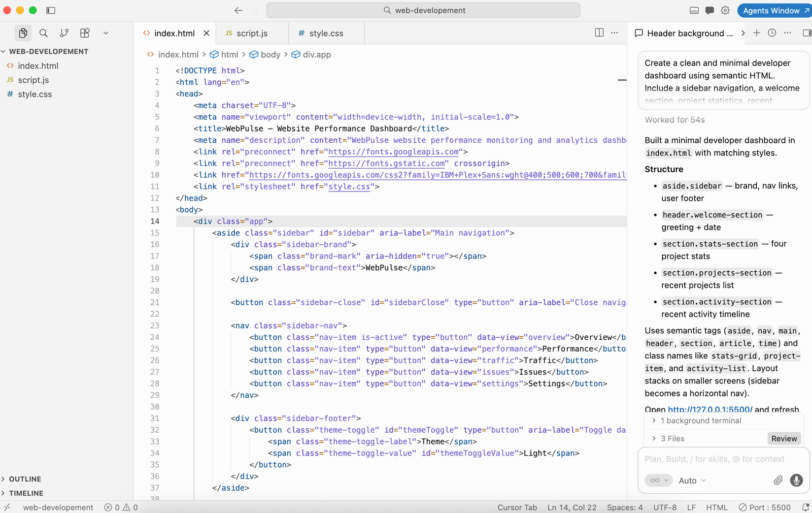This screenshot has width=812, height=513.
Task: Open the settings gear in title bar
Action: pyautogui.click(x=725, y=10)
